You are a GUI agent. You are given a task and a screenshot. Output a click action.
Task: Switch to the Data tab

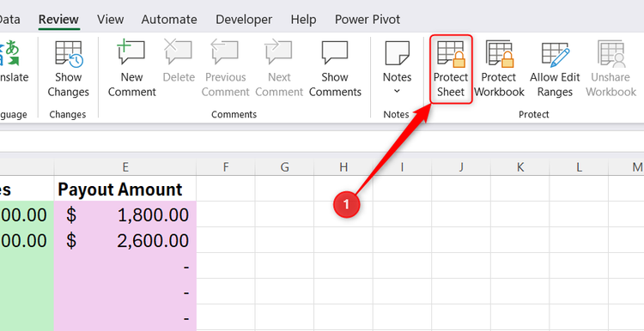click(9, 19)
